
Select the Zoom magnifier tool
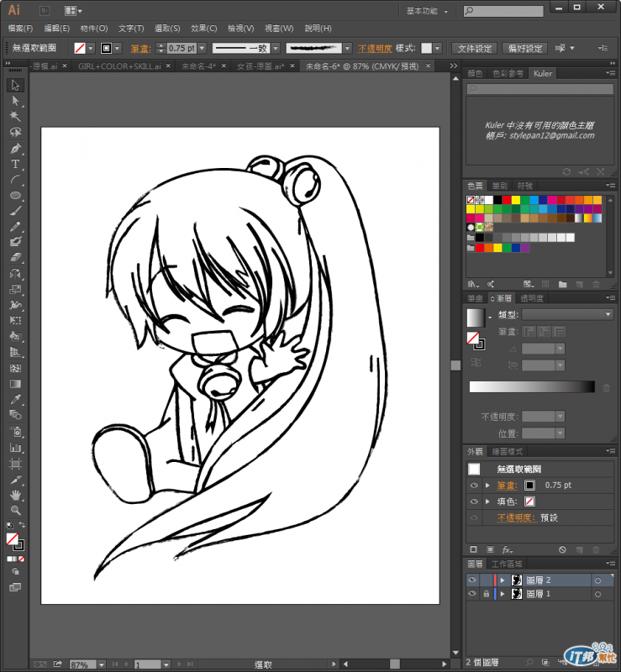point(15,510)
